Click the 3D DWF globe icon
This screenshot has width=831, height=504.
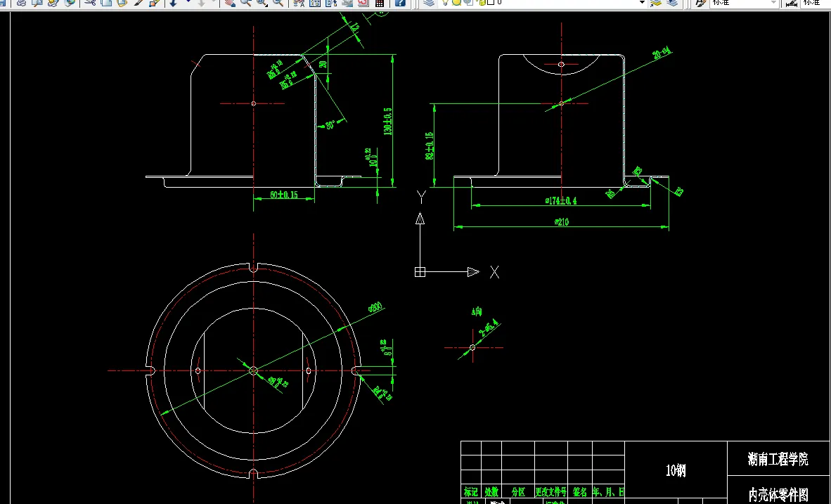(x=70, y=3)
